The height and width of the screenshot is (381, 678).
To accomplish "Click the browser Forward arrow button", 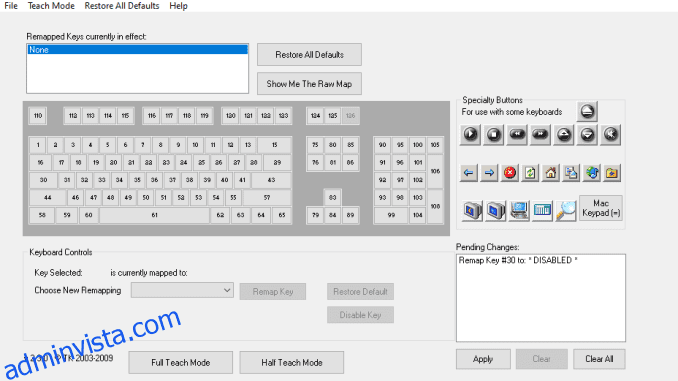I will pos(489,173).
